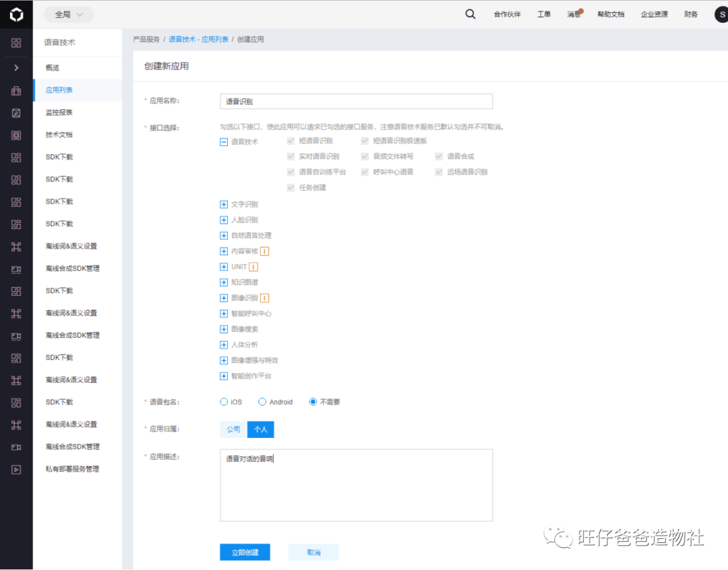Screen dimensions: 728x570
Task: Open 消息 notifications with red dot
Action: (x=574, y=14)
